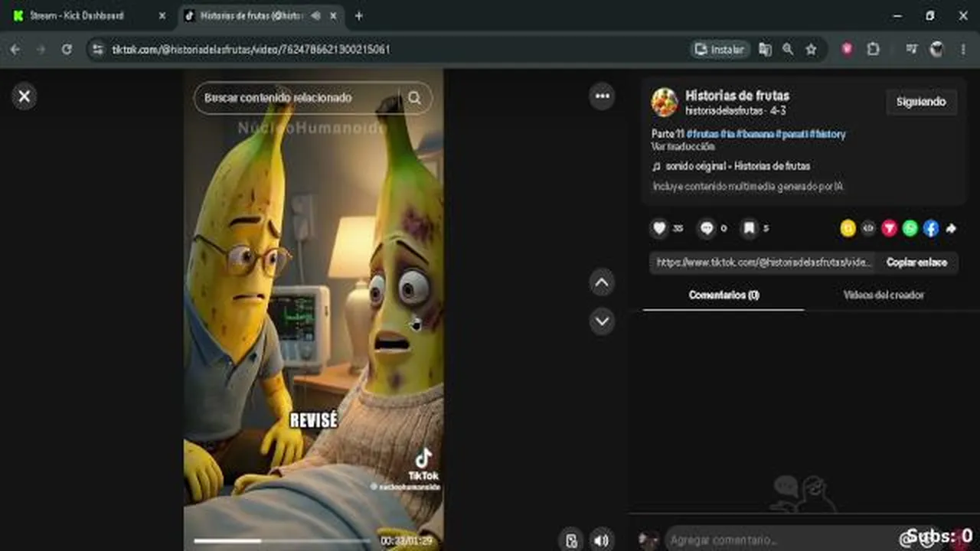Share the video to WhatsApp
The image size is (980, 551).
coord(910,228)
